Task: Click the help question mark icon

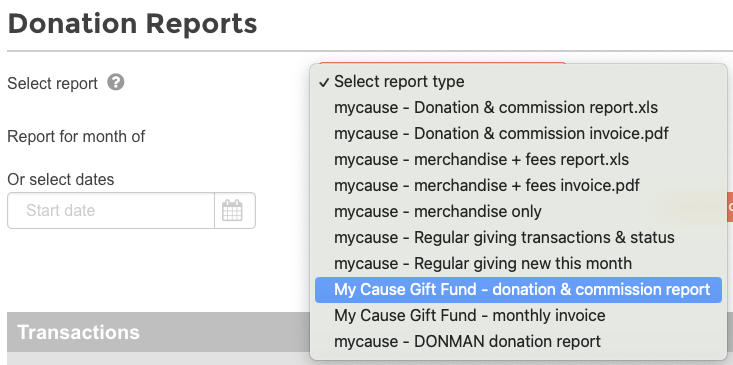Action: (x=115, y=83)
